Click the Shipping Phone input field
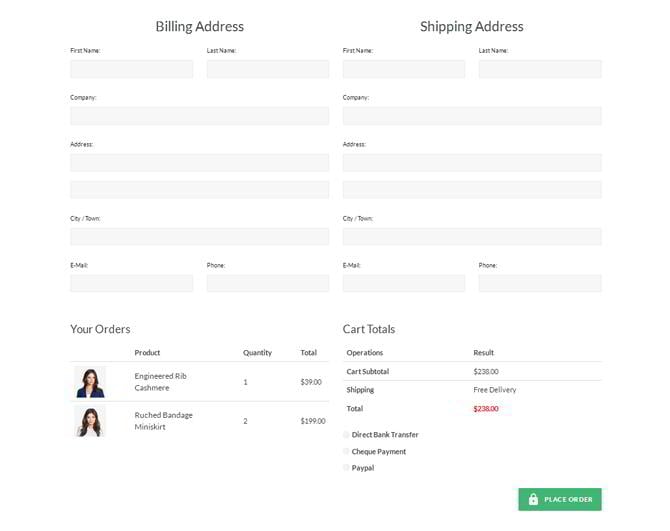 coord(539,284)
